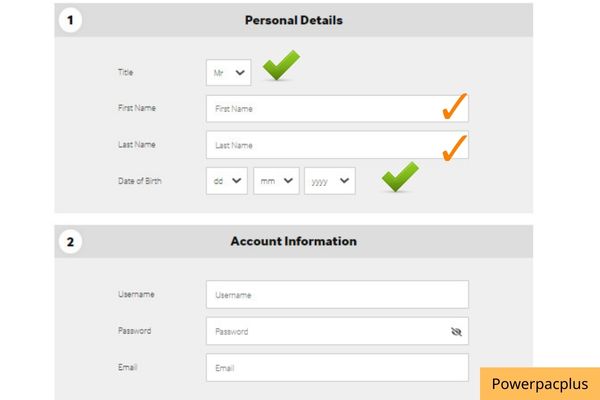Screen dimensions: 600x400
Task: Toggle password visibility eye icon
Action: [x=456, y=331]
